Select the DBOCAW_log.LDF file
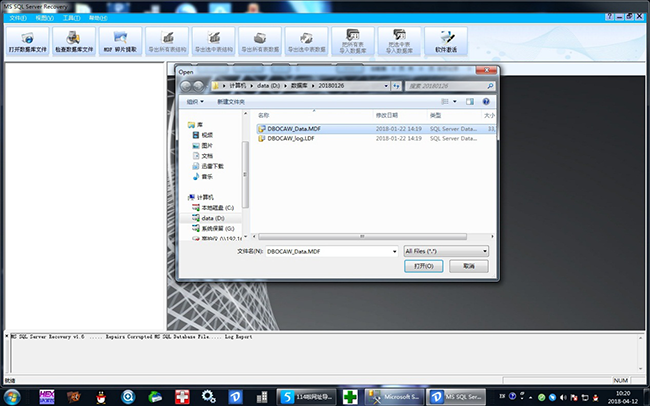This screenshot has width=650, height=406. click(376, 139)
